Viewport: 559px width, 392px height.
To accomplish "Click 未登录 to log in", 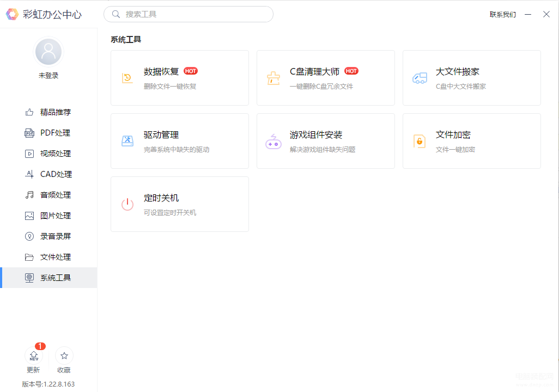I will 48,76.
